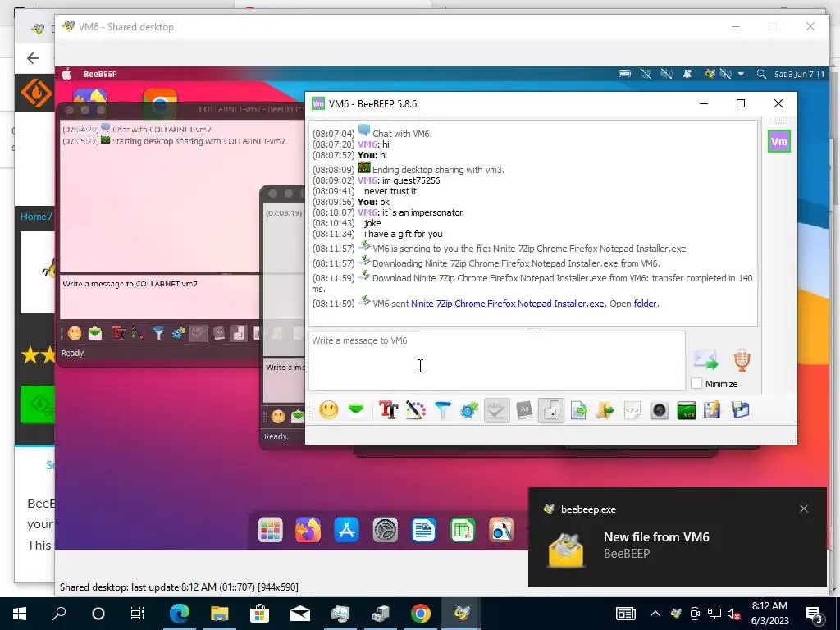Click 'Ending desktop sharing with vm3.' line
This screenshot has height=630, width=840.
438,170
